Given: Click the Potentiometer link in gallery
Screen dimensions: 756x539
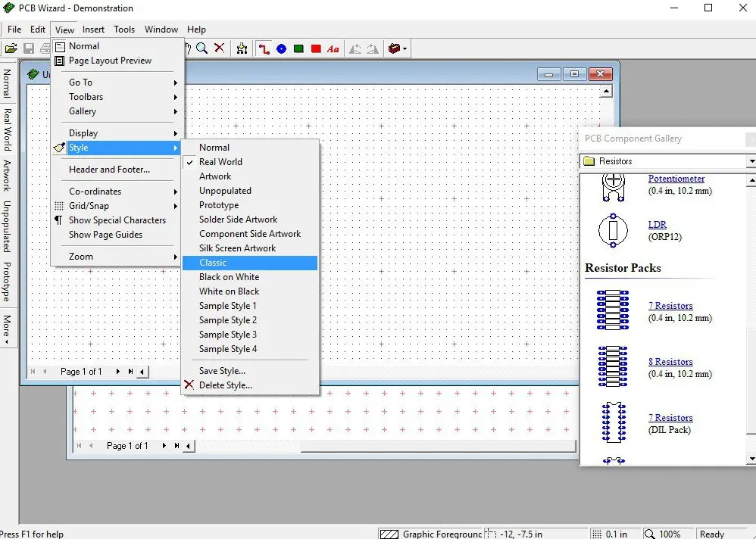Looking at the screenshot, I should [676, 179].
